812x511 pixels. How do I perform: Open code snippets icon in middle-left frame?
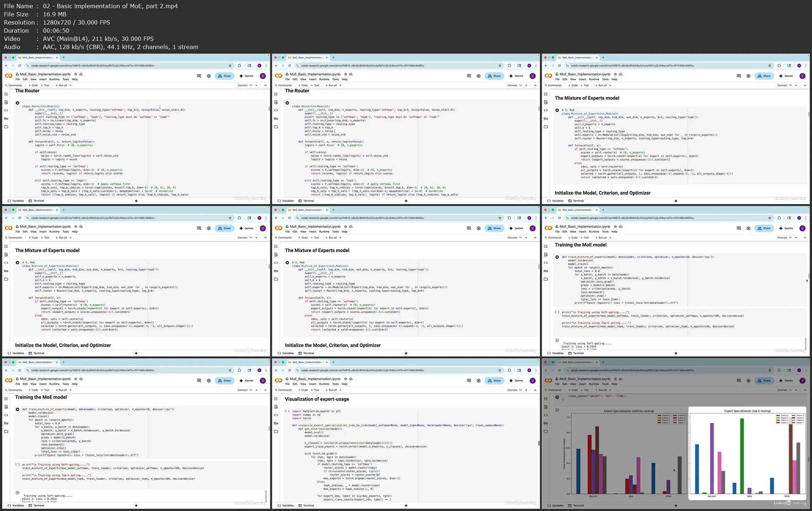click(6, 263)
